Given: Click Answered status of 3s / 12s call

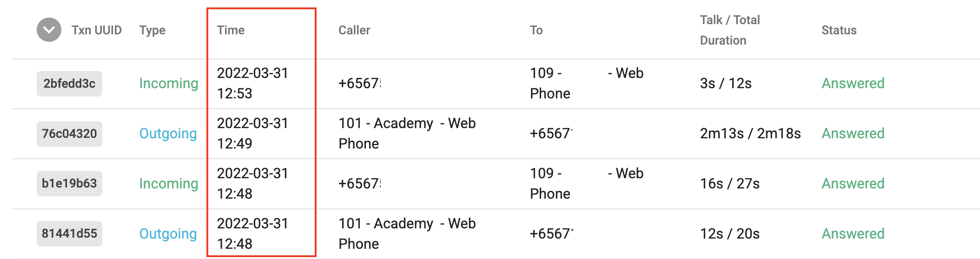Looking at the screenshot, I should click(853, 84).
